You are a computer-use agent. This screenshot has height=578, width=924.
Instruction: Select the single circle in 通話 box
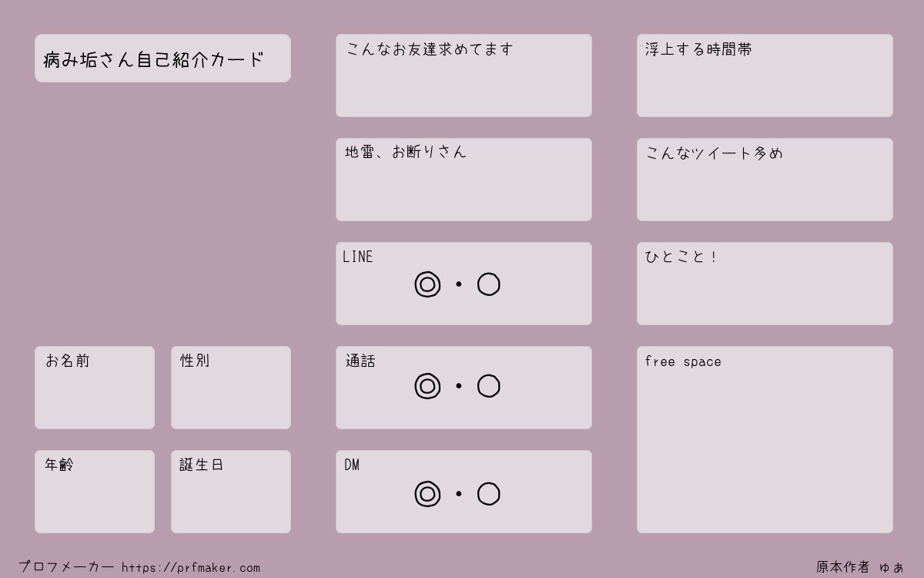(x=489, y=386)
